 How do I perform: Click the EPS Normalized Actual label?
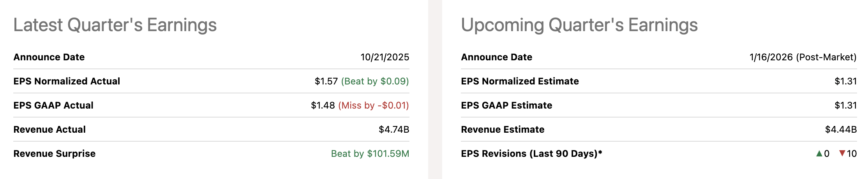[x=67, y=81]
